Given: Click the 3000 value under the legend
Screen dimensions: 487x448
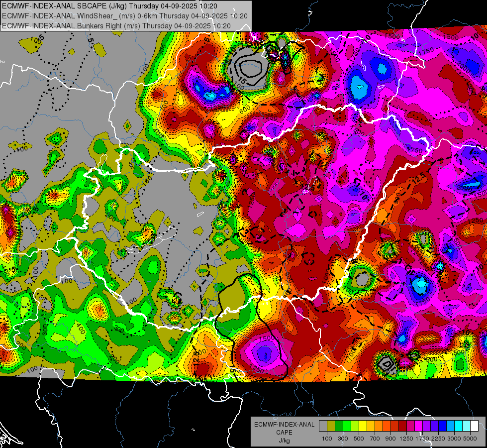Looking at the screenshot, I should (454, 439).
